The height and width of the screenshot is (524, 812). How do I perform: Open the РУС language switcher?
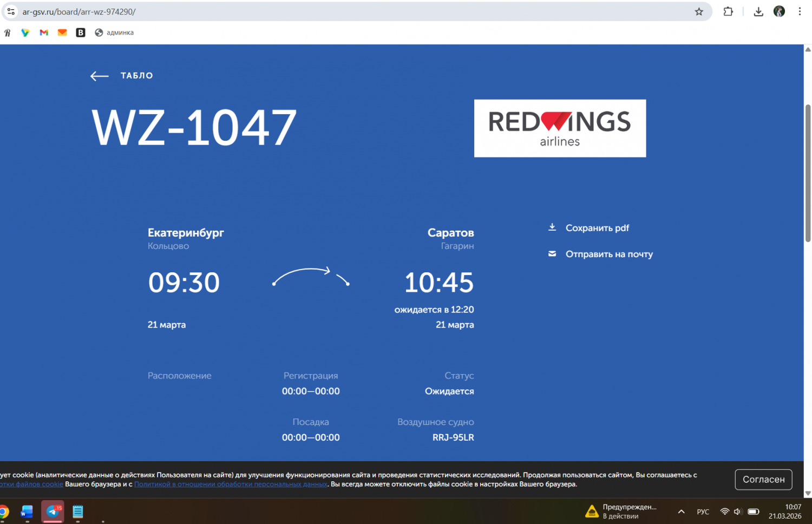point(703,512)
